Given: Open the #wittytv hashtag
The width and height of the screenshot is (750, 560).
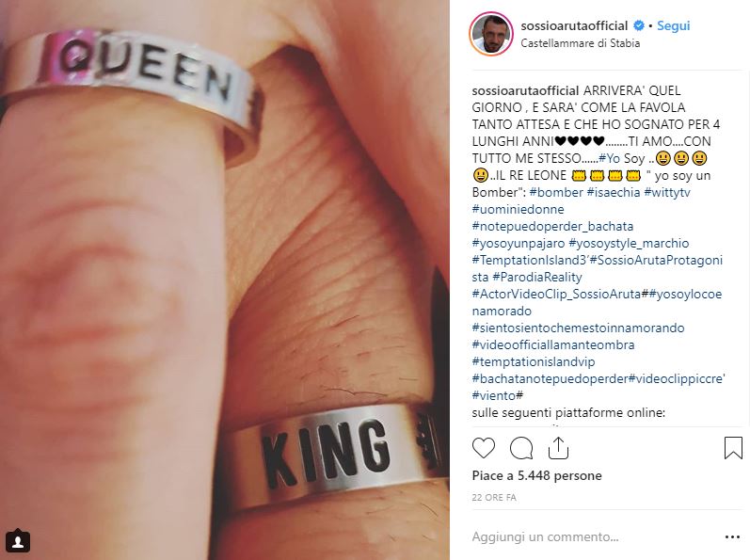Looking at the screenshot, I should click(667, 192).
